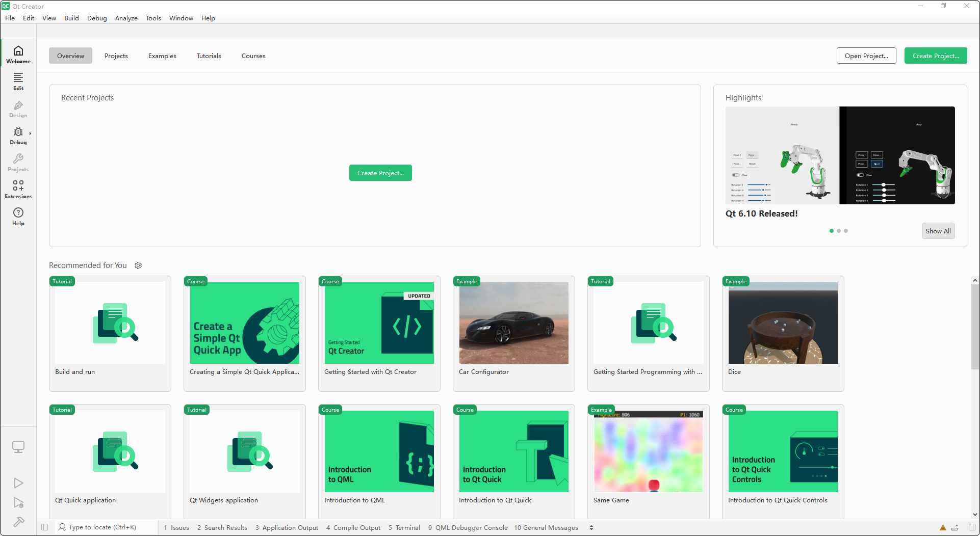980x536 pixels.
Task: Open the kit selector monitor icon
Action: [18, 447]
